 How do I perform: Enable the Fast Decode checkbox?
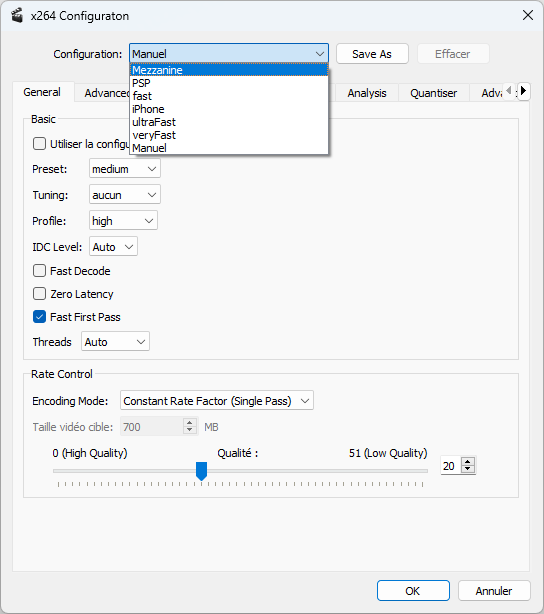point(39,271)
